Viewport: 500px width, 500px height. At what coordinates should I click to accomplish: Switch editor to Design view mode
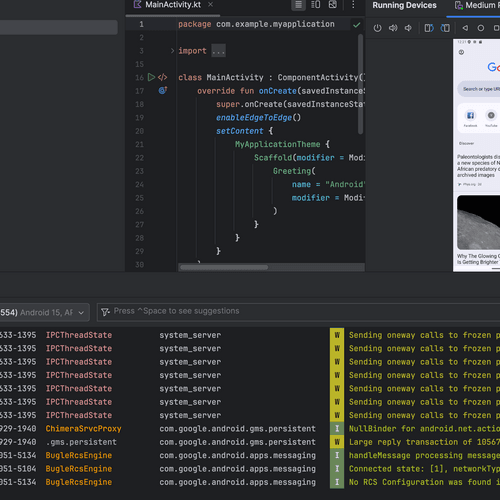click(333, 5)
